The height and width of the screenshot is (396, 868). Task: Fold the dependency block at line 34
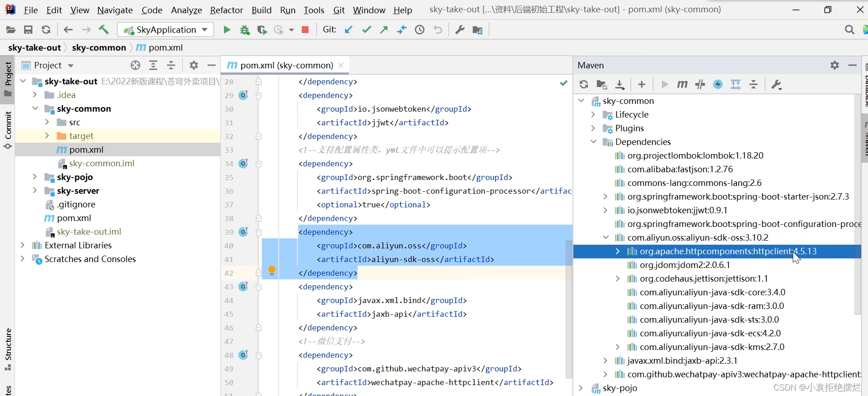(x=259, y=164)
